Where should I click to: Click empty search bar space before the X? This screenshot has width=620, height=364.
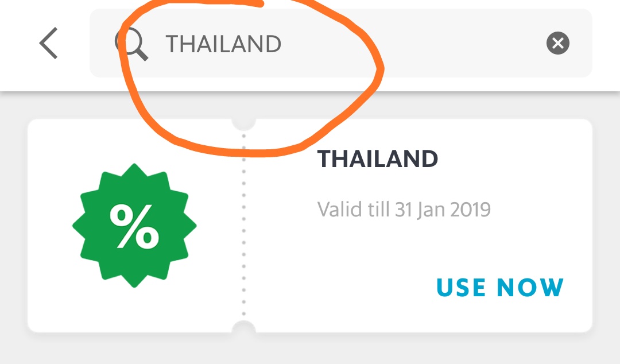(x=459, y=44)
